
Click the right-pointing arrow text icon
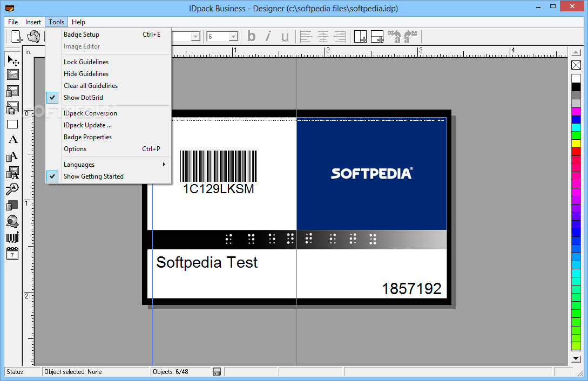pyautogui.click(x=411, y=36)
